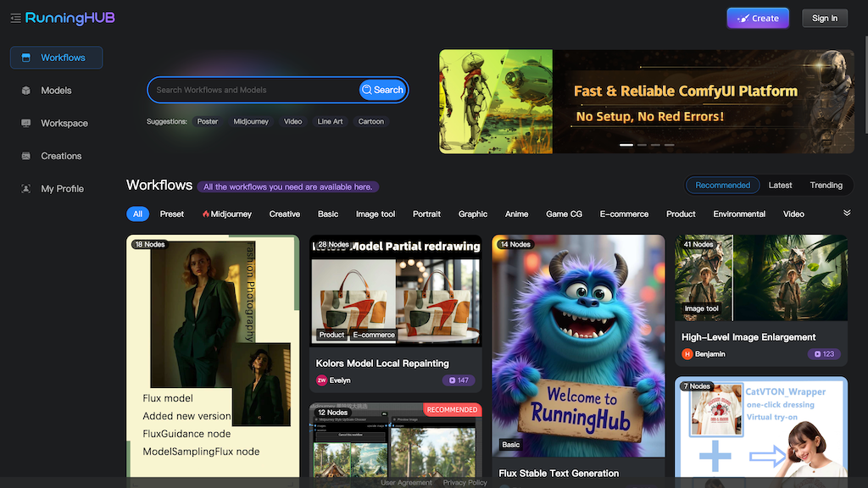Screen dimensions: 868x488
Task: Click the Workflows sidebar icon
Action: click(25, 58)
